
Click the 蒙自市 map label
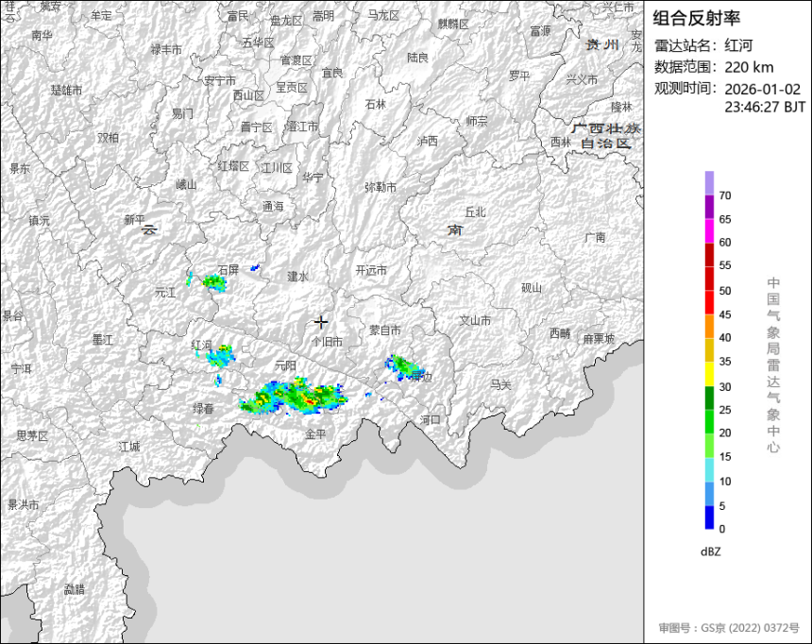pyautogui.click(x=385, y=330)
